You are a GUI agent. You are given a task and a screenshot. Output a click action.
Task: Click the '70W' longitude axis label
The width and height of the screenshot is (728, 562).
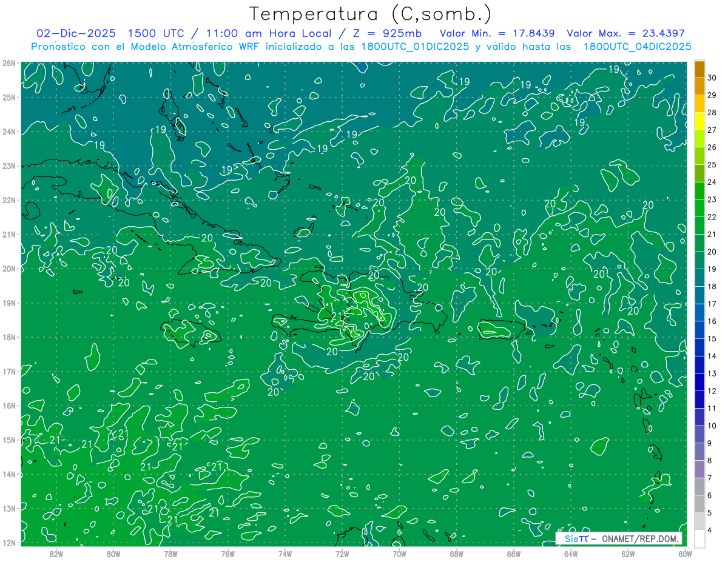[x=399, y=554]
